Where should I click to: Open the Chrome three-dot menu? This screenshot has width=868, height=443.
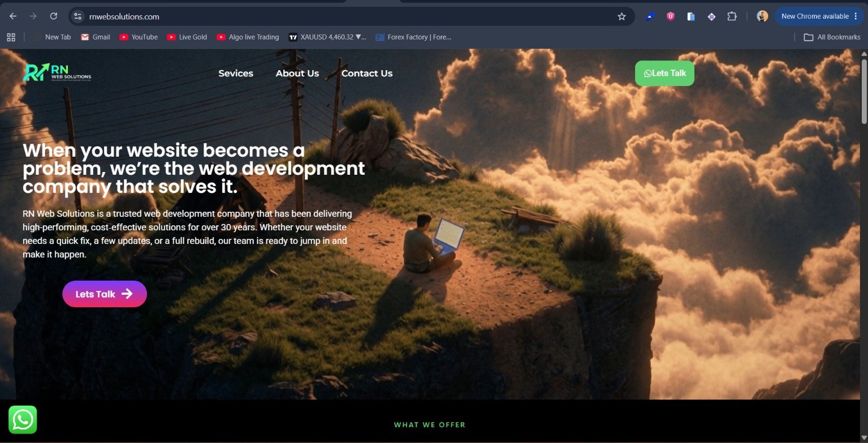click(x=856, y=16)
